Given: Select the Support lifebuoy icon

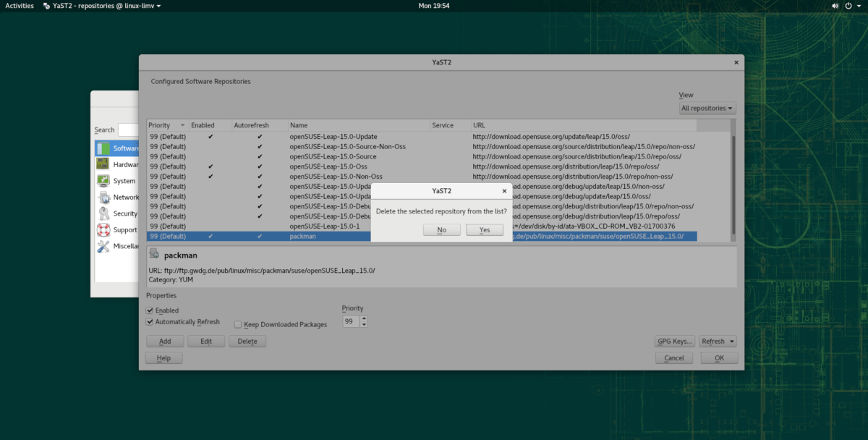Looking at the screenshot, I should point(103,229).
